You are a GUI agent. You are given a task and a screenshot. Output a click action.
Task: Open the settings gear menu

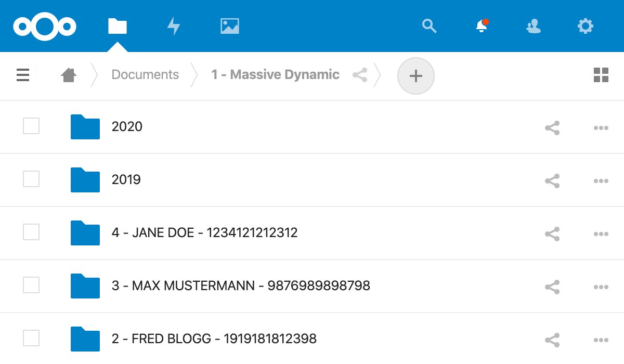point(586,26)
